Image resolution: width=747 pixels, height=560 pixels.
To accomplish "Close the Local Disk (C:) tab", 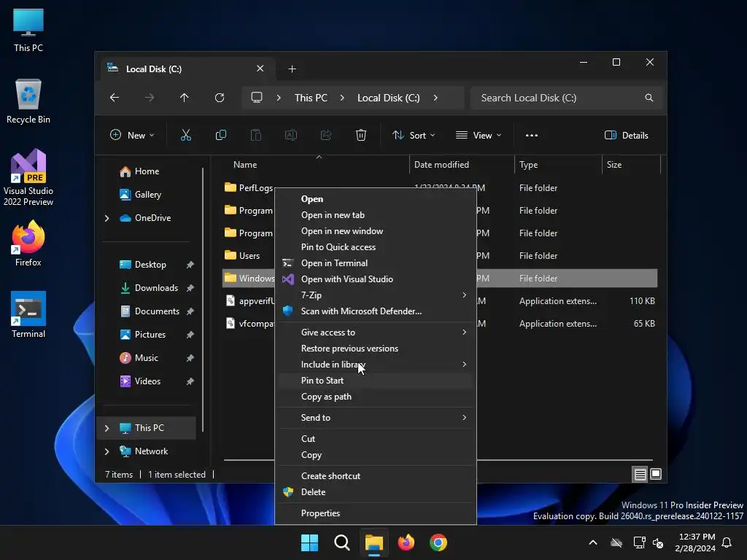I will 260,69.
